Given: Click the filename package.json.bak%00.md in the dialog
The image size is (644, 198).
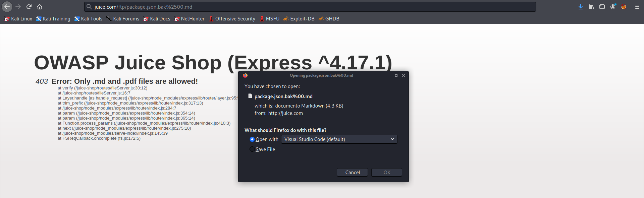Looking at the screenshot, I should pyautogui.click(x=283, y=96).
